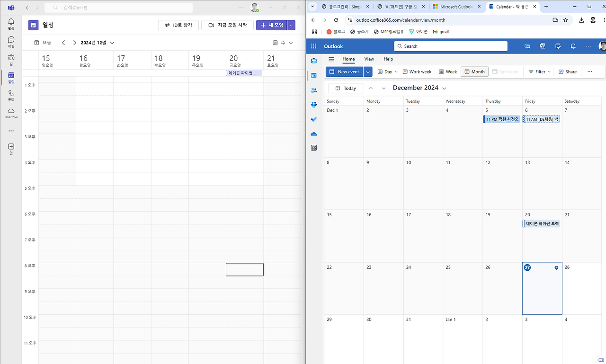606x364 pixels.
Task: Open OneDrive in the Teams sidebar
Action: tap(11, 113)
